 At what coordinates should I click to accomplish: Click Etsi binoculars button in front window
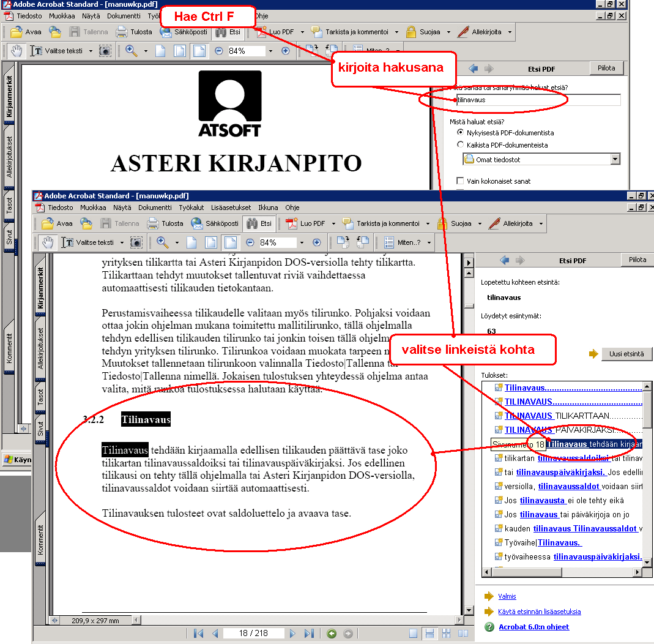tap(259, 223)
